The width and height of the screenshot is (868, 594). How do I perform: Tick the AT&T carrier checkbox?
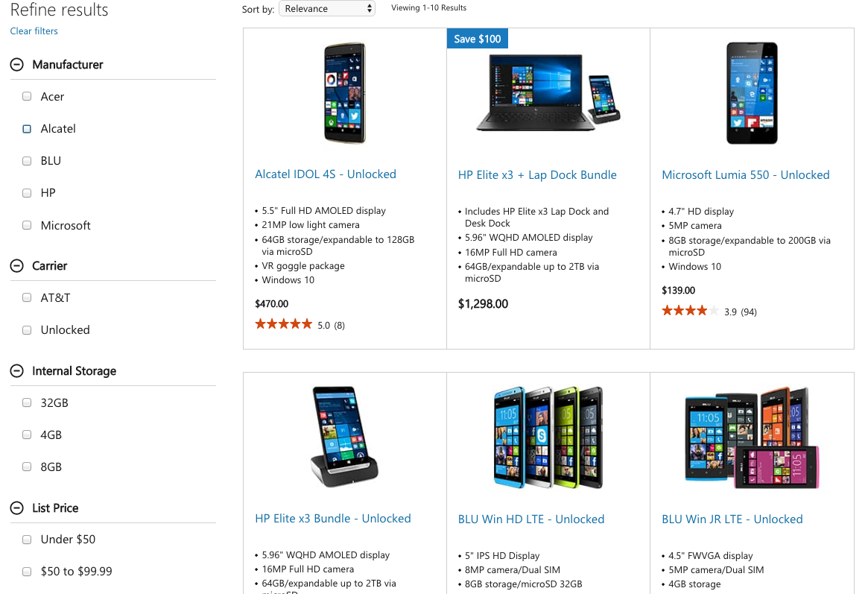tap(27, 297)
